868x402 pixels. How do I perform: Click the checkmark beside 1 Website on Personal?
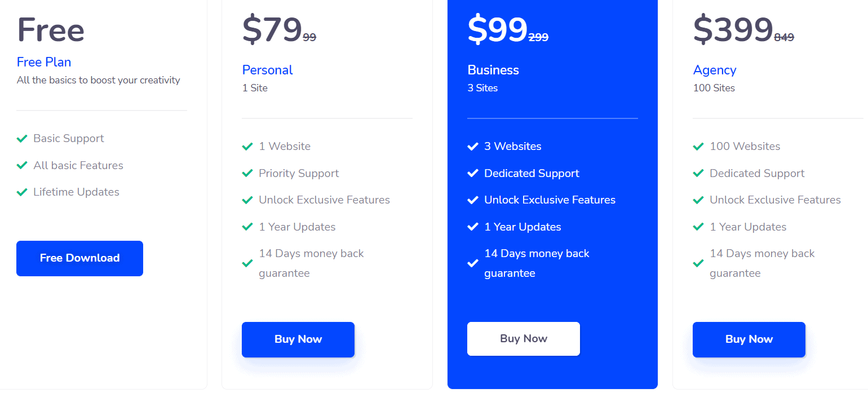point(247,146)
